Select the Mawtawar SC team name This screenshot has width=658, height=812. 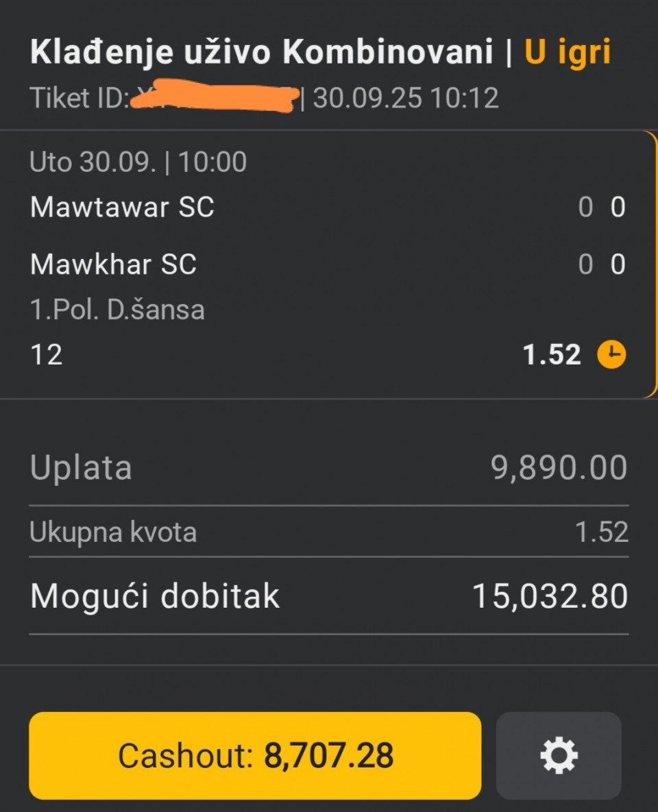point(122,207)
